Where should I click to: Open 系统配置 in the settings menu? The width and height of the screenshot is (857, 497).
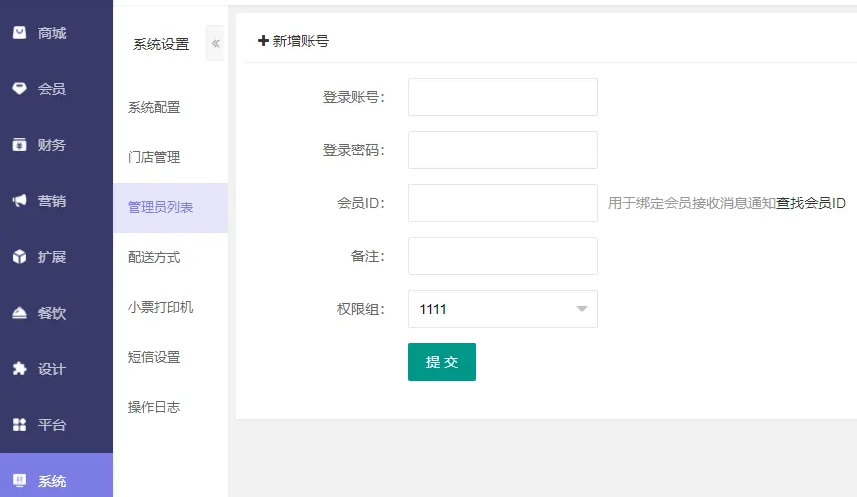click(x=154, y=107)
